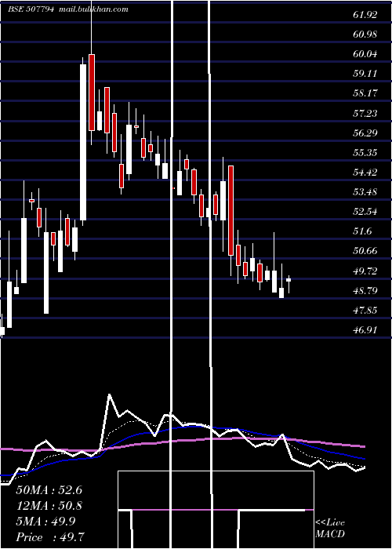Click the 61.92 price axis label
This screenshot has width=392, height=549.
pyautogui.click(x=365, y=15)
